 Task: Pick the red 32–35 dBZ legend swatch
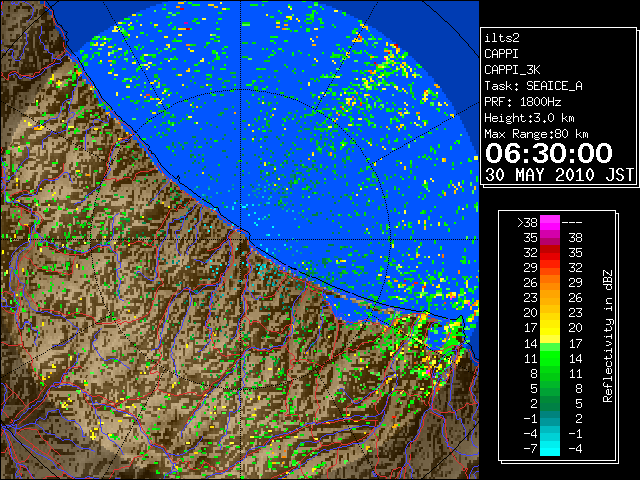click(550, 253)
